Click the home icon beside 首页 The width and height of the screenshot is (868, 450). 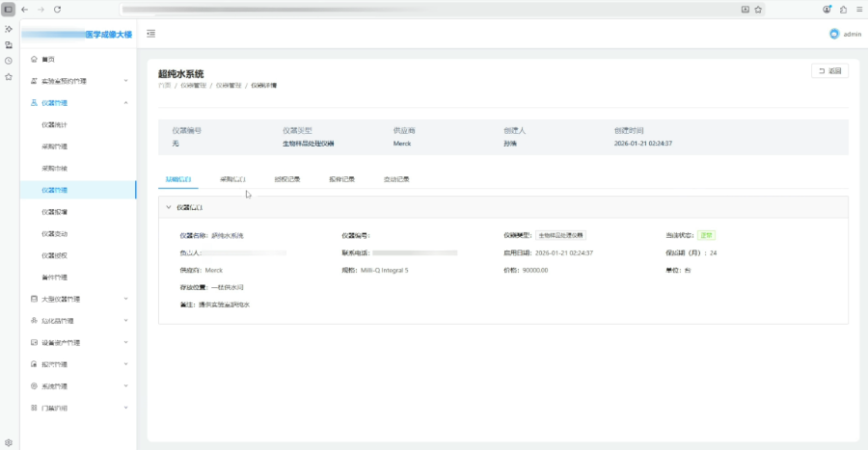[34, 59]
